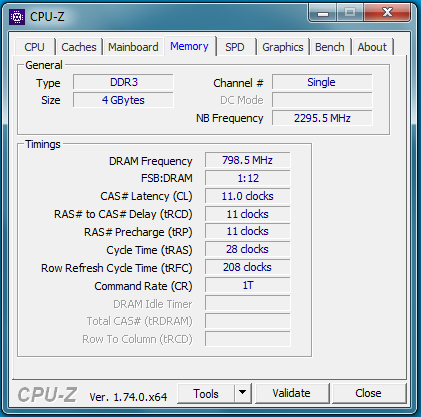Click the CPU-Z app icon in title bar
421x417 pixels.
pos(17,16)
